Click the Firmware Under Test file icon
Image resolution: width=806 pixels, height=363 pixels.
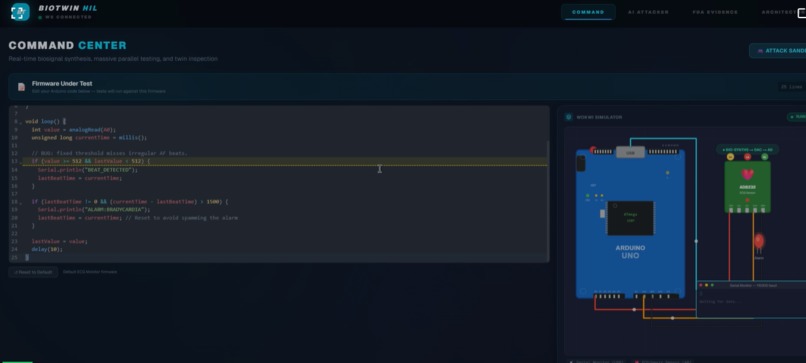[21, 87]
